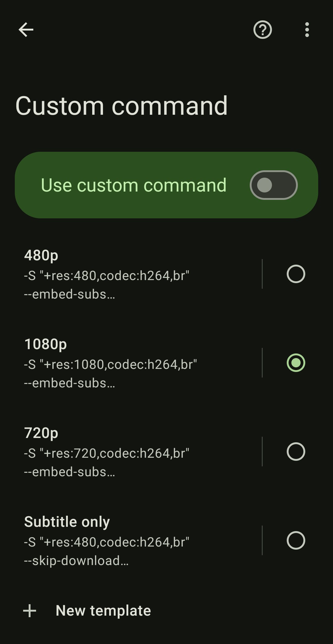Screen dimensions: 333x644
Task: Tap the plus icon for new template
Action: point(30,611)
